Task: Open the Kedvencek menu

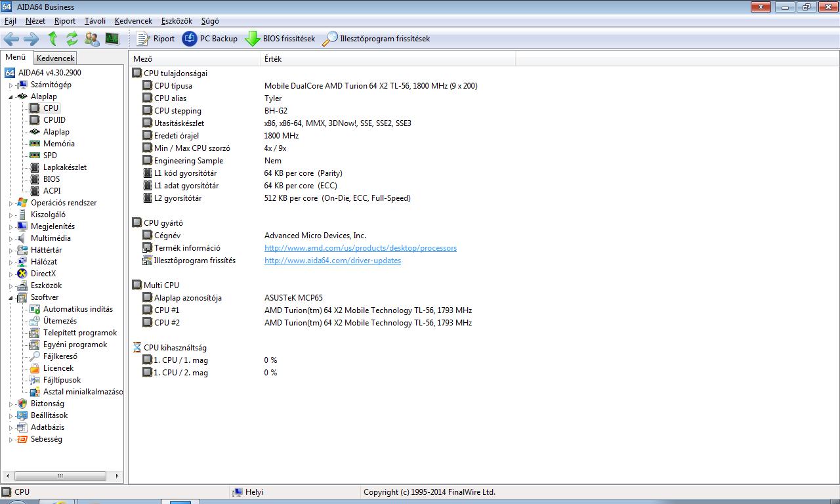Action: pos(133,21)
